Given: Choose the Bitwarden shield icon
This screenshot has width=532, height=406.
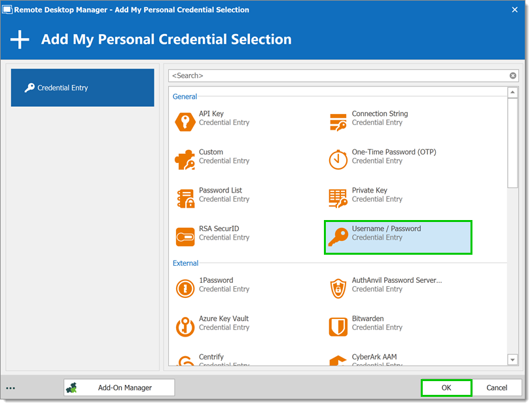Looking at the screenshot, I should point(338,327).
